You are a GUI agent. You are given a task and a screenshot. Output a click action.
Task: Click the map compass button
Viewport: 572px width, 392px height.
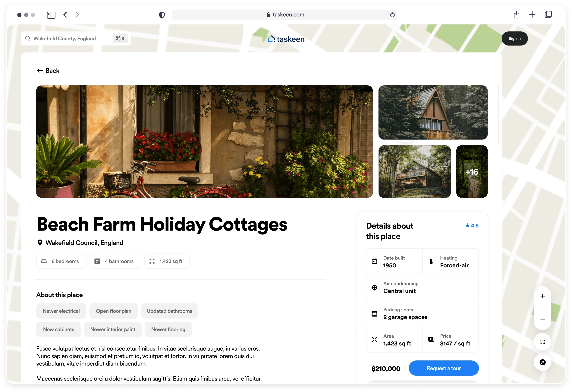tap(542, 362)
